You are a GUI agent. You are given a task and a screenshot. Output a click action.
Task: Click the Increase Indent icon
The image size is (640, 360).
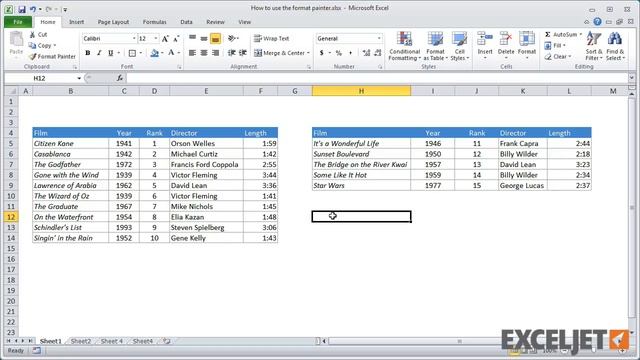click(243, 53)
